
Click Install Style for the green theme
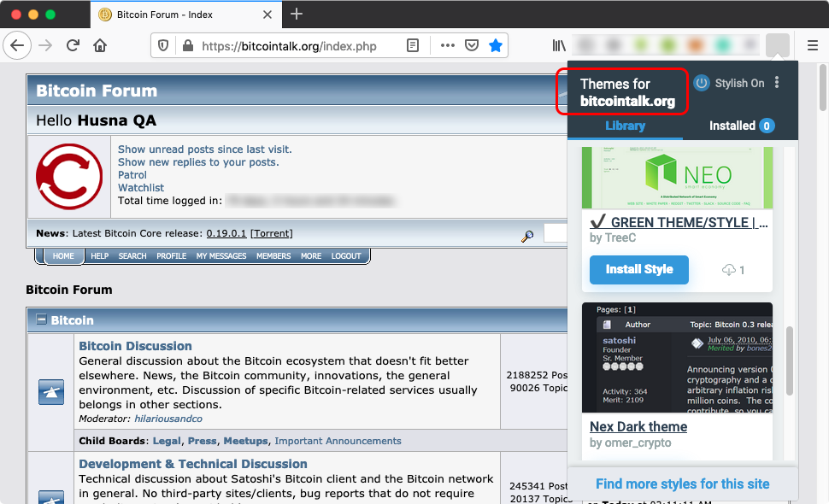(638, 269)
